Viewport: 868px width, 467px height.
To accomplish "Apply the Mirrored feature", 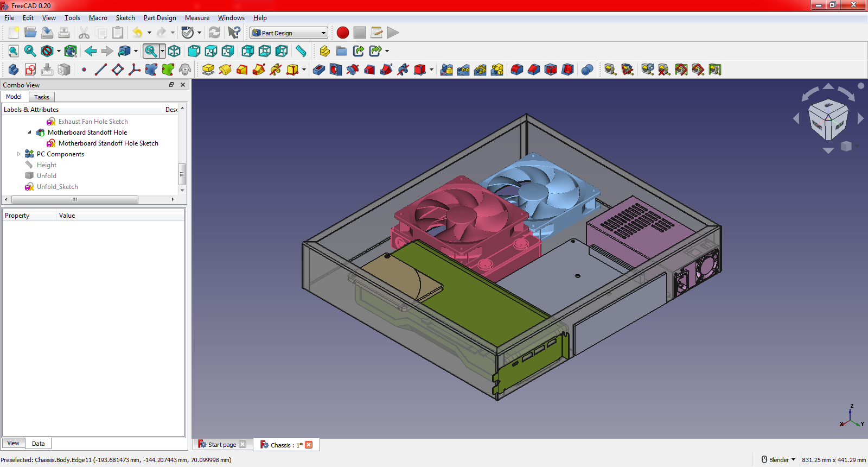I will [446, 70].
